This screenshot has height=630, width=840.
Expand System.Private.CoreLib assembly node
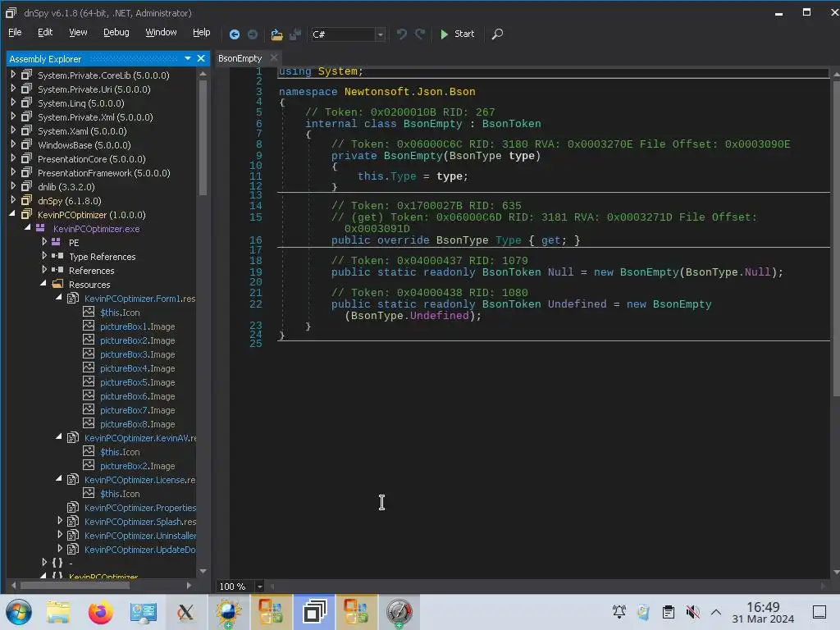coord(13,75)
